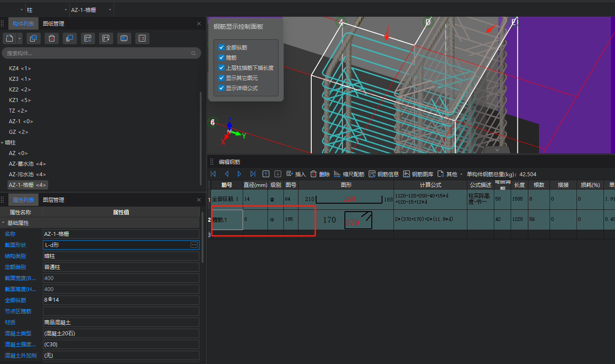This screenshot has width=615, height=364.
Task: Open the 其他 dropdown menu
Action: pos(450,174)
